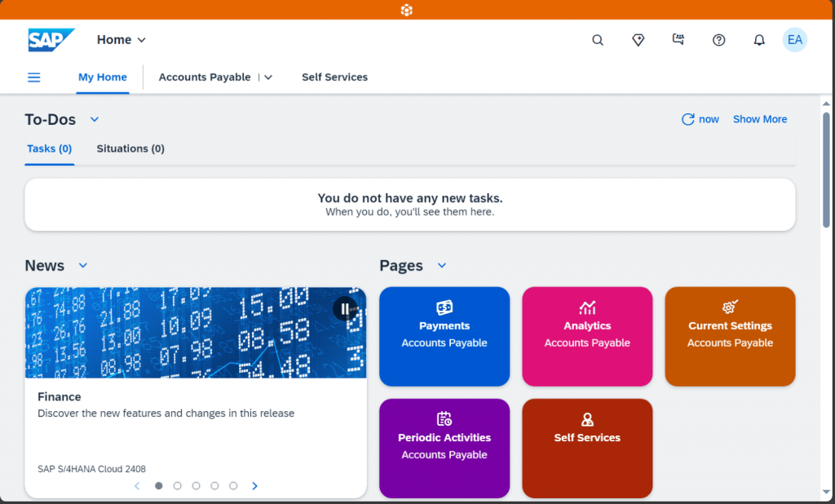Click the chart icon on Analytics tile
835x504 pixels.
[x=587, y=307]
